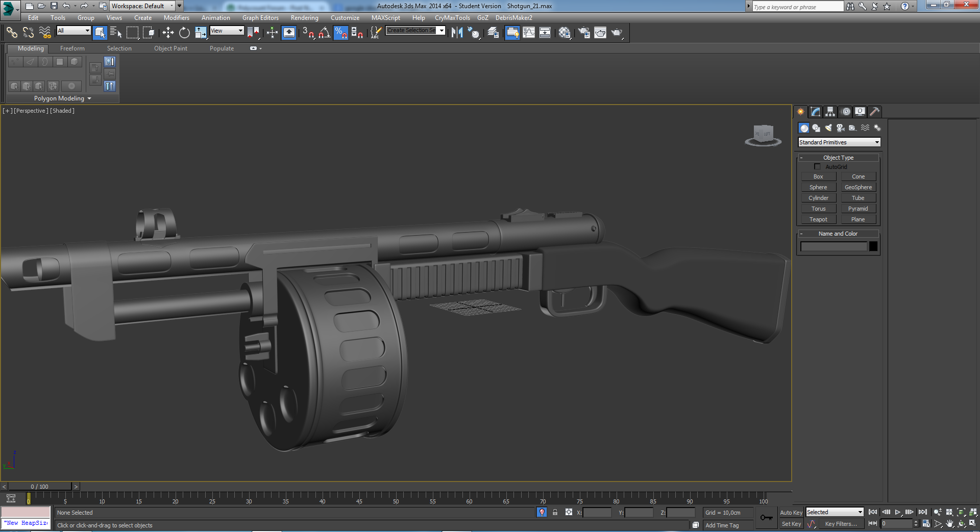Open the Modifiers menu
The image size is (980, 532).
[x=177, y=18]
